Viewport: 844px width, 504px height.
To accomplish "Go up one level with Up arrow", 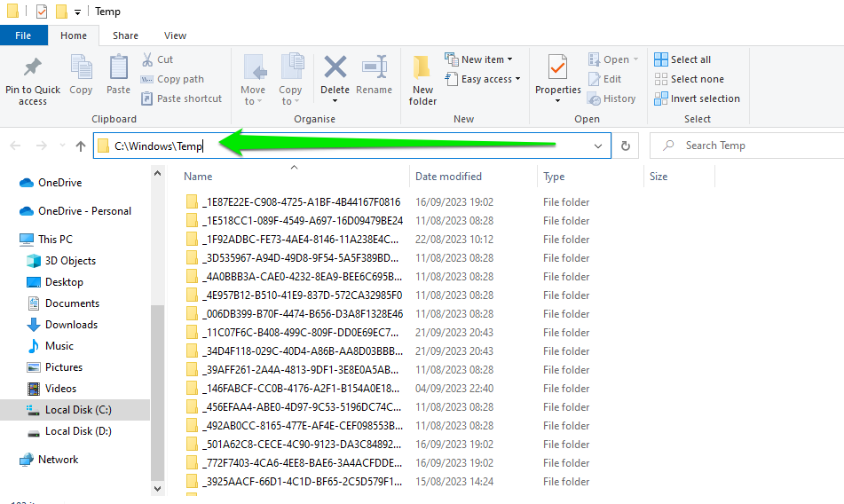I will (81, 146).
